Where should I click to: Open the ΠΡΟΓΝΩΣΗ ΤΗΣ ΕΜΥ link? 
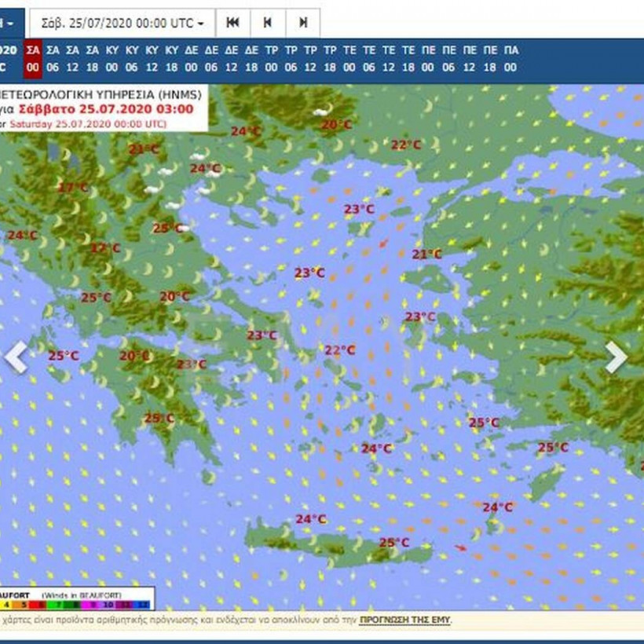click(405, 620)
